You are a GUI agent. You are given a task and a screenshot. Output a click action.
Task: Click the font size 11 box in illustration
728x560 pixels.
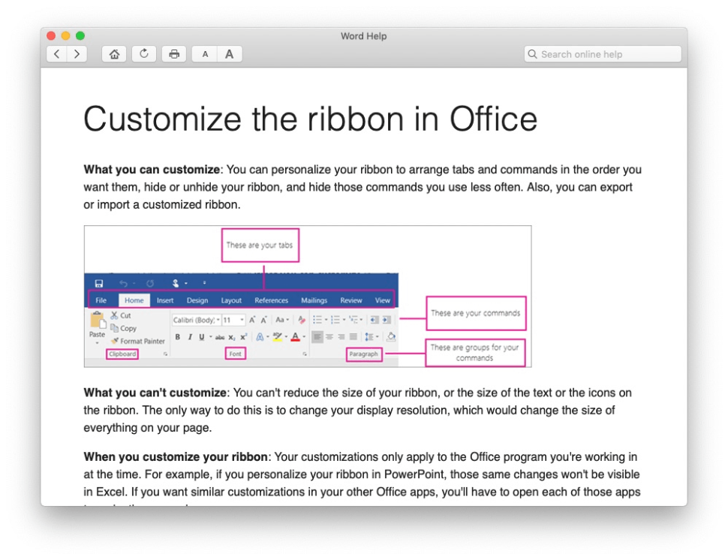pyautogui.click(x=233, y=320)
